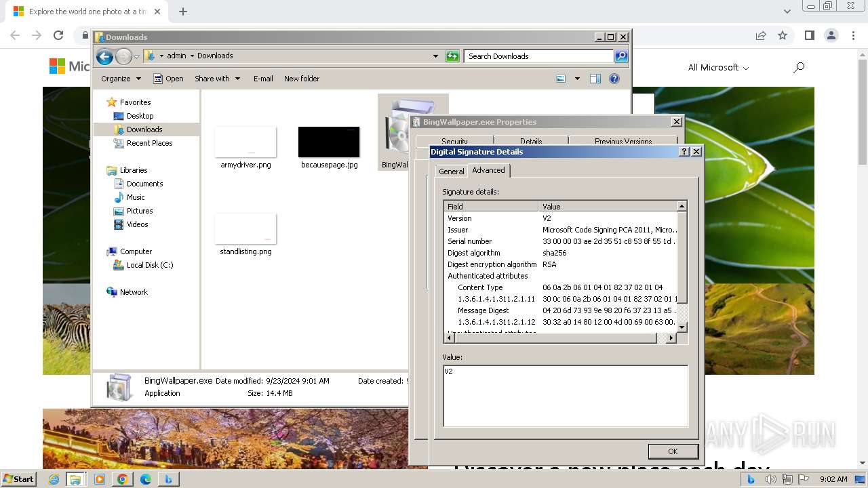Click the search magnifier in Downloads window
This screenshot has height=488, width=868.
click(621, 56)
